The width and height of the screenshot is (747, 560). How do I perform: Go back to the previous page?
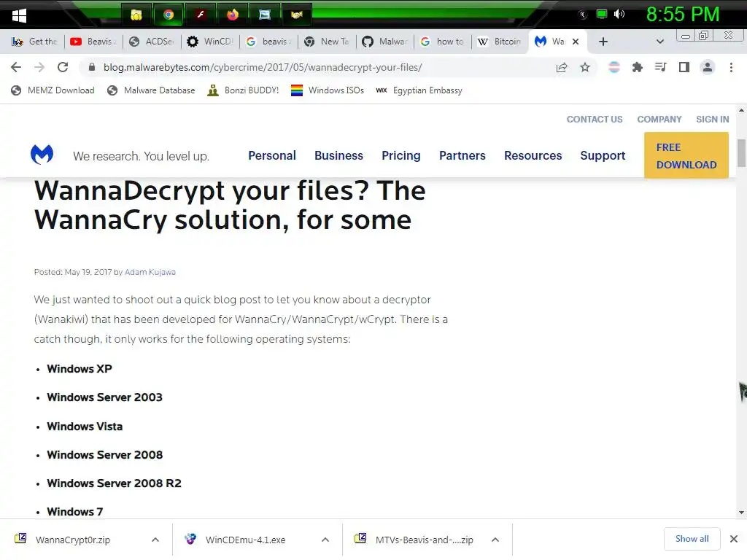(16, 67)
